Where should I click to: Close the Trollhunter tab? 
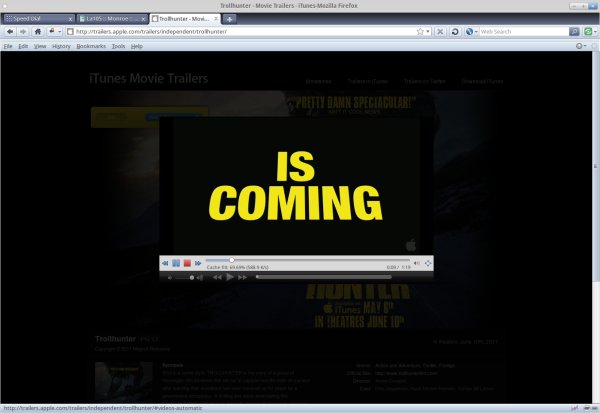tap(216, 18)
